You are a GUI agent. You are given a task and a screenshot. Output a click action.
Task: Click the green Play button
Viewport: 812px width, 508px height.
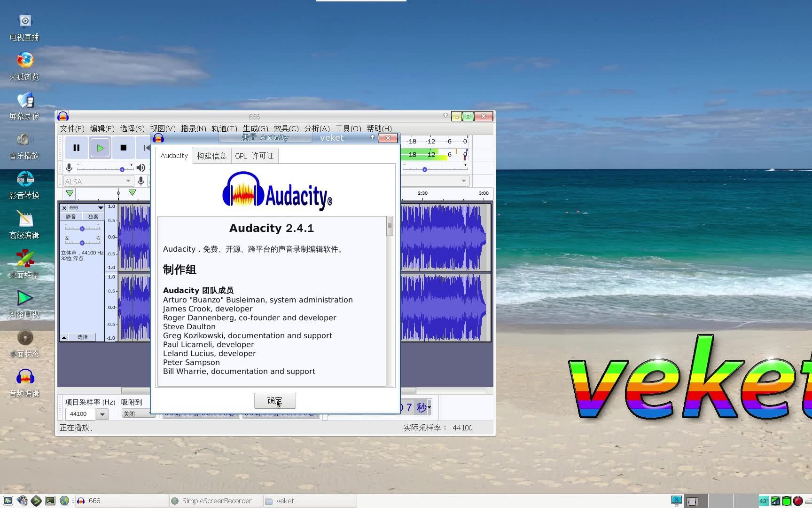click(x=100, y=148)
